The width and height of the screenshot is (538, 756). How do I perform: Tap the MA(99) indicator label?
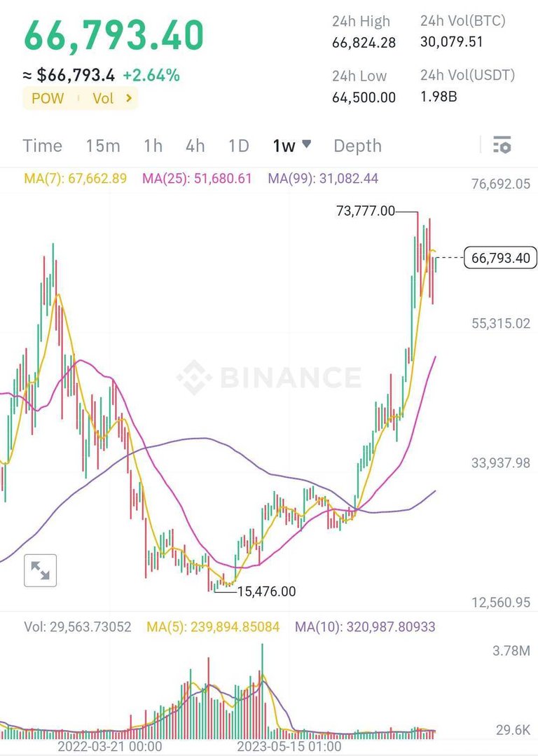(x=323, y=179)
